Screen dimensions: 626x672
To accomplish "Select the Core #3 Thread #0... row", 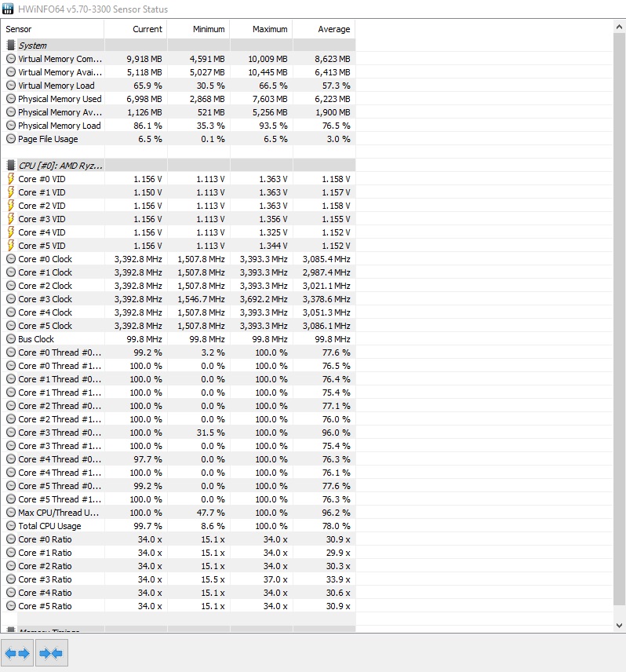I will [x=178, y=432].
